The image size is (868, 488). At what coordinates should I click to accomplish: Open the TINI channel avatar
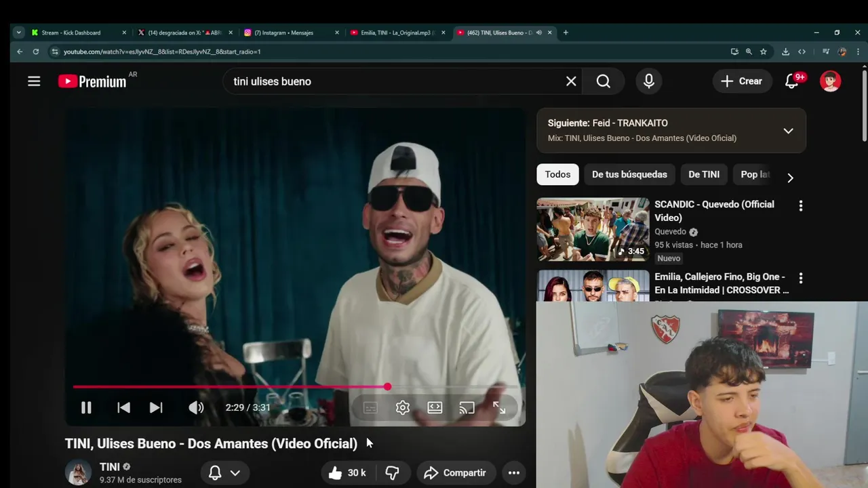point(78,472)
